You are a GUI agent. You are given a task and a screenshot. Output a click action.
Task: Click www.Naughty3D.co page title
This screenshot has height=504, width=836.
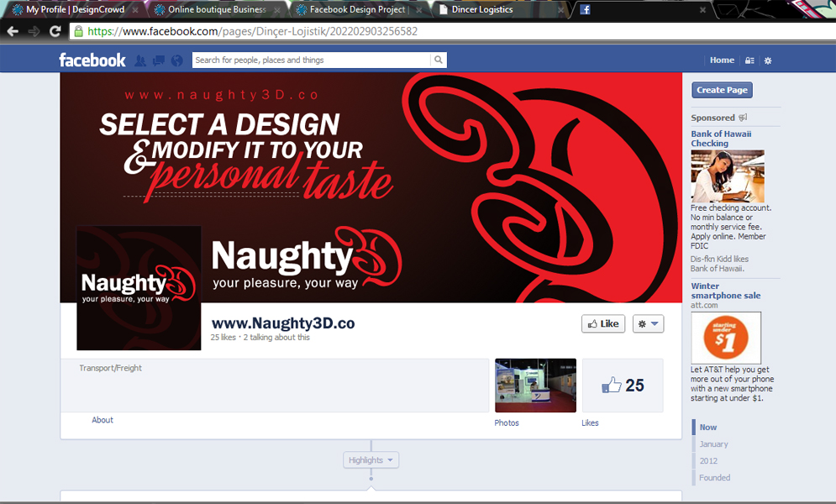point(283,323)
